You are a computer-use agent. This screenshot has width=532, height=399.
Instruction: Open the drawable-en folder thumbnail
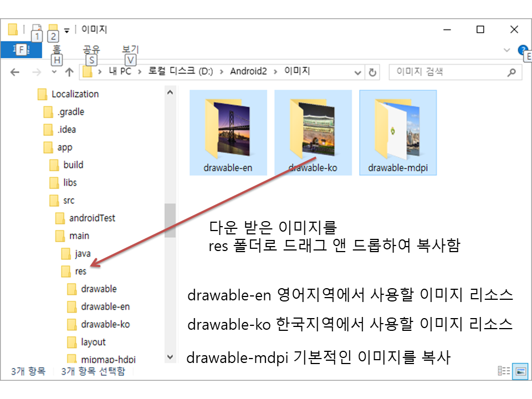[x=228, y=132]
